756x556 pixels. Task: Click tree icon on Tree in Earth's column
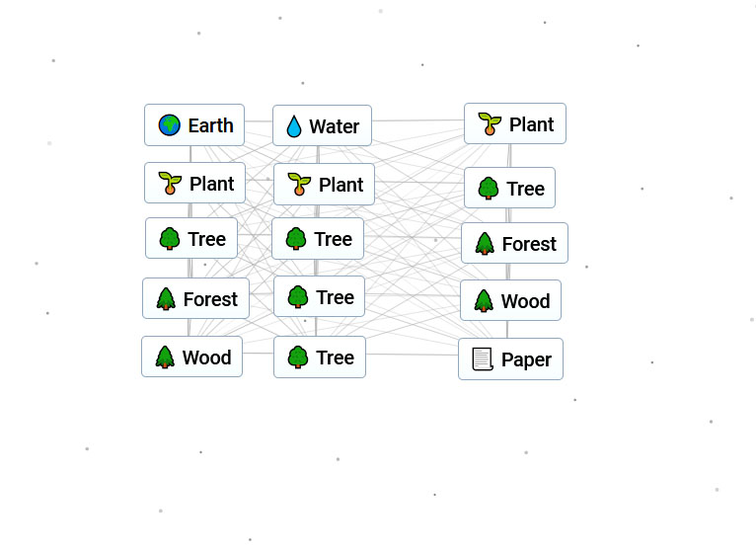(x=170, y=239)
